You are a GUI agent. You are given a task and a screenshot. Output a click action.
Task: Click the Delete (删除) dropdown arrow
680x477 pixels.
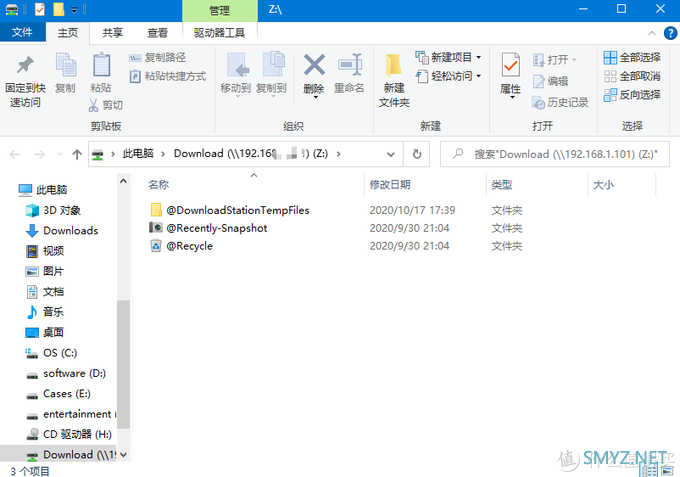pyautogui.click(x=315, y=98)
